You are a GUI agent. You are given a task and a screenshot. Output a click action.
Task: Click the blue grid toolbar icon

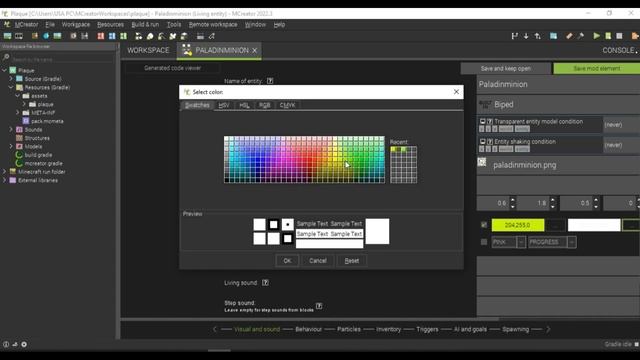click(x=112, y=36)
